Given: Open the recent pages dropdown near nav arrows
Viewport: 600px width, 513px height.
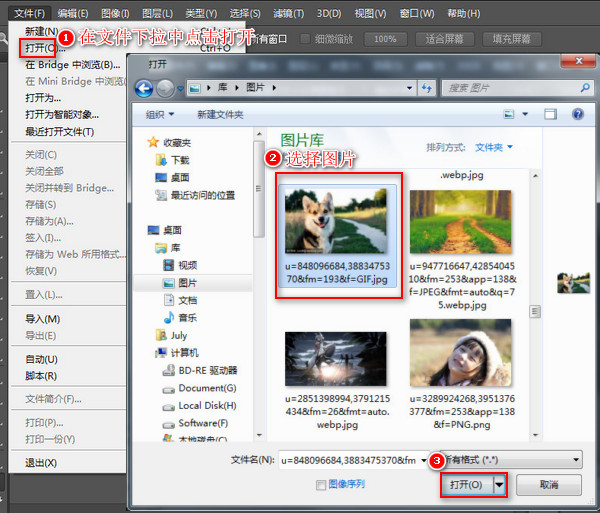Looking at the screenshot, I should point(180,89).
